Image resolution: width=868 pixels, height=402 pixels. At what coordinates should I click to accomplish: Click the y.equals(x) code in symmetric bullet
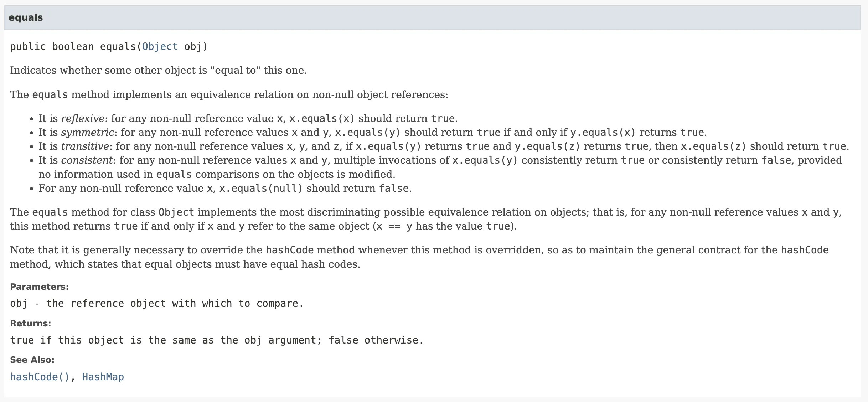[603, 133]
